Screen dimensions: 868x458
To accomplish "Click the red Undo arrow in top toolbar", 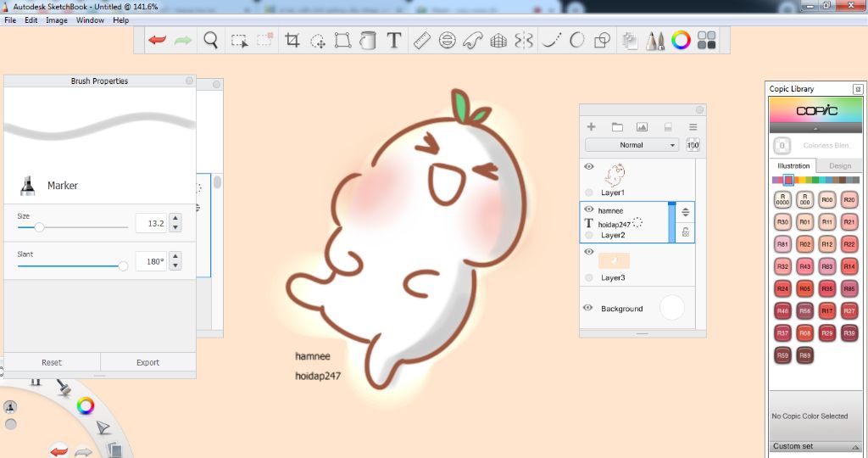I will (157, 40).
